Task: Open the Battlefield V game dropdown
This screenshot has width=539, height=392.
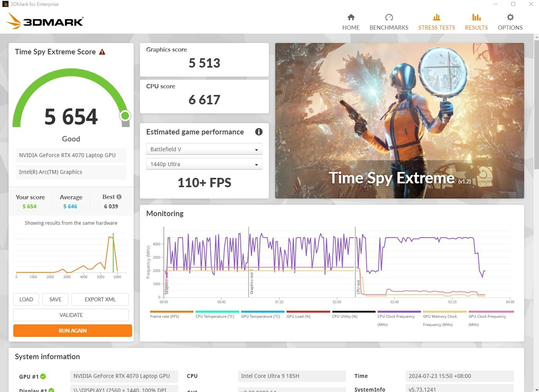Action: (204, 149)
